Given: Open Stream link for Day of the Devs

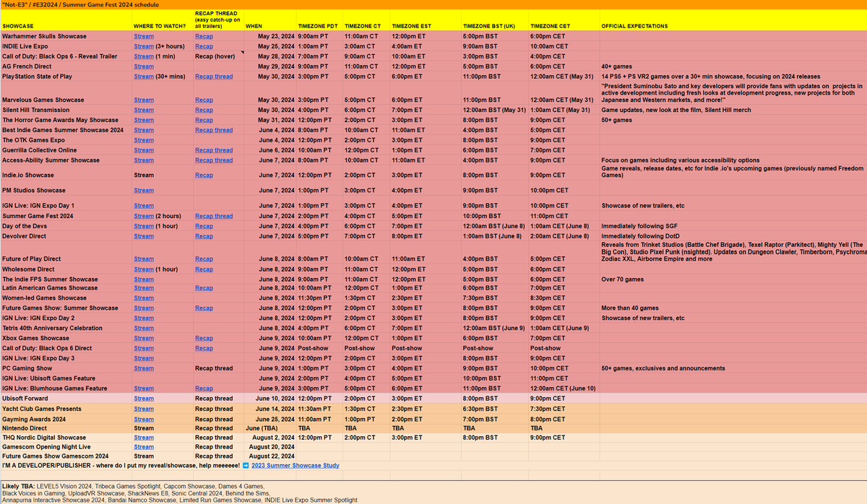Looking at the screenshot, I should click(144, 226).
